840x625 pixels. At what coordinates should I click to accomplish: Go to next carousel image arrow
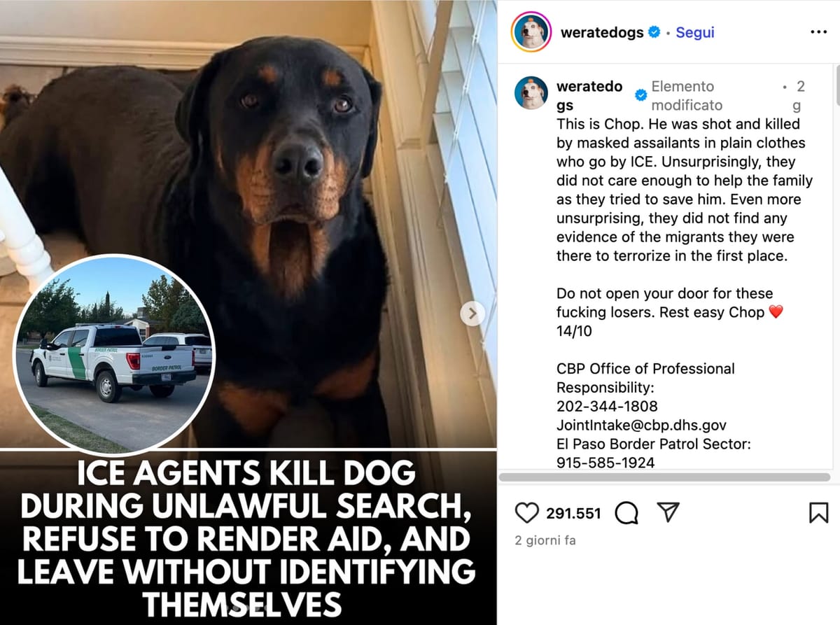click(472, 313)
